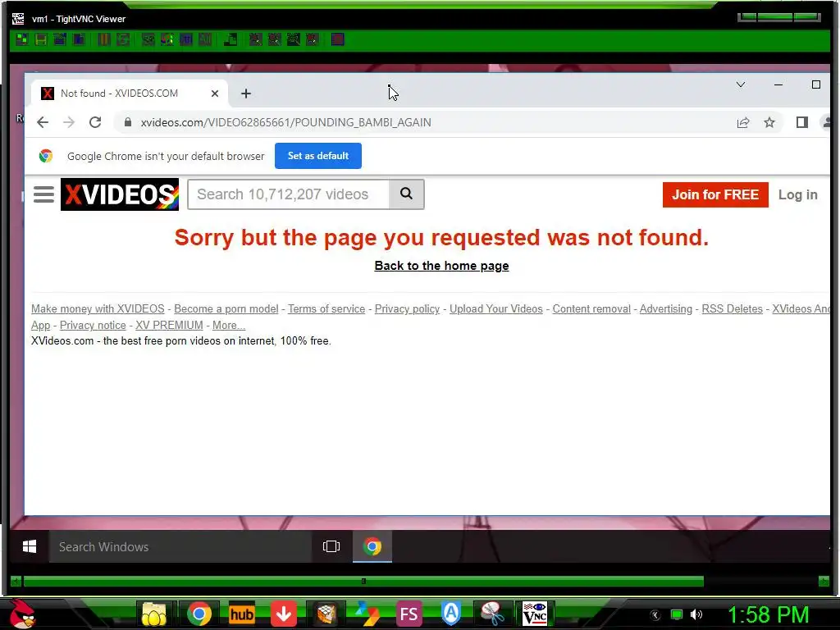Expand the 'More...' footer link
This screenshot has height=630, width=840.
click(229, 325)
